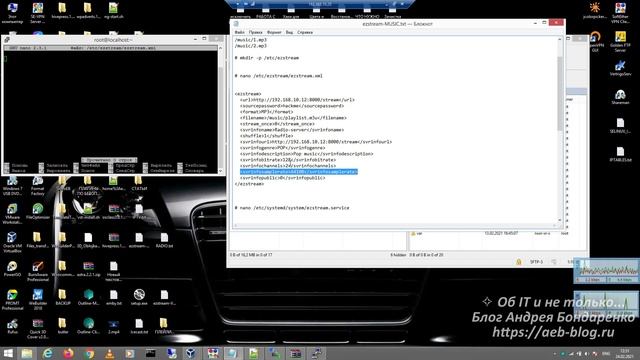Screen dimensions: 640x360
Task: Launch Firefox from the taskbar
Action: click(68, 353)
